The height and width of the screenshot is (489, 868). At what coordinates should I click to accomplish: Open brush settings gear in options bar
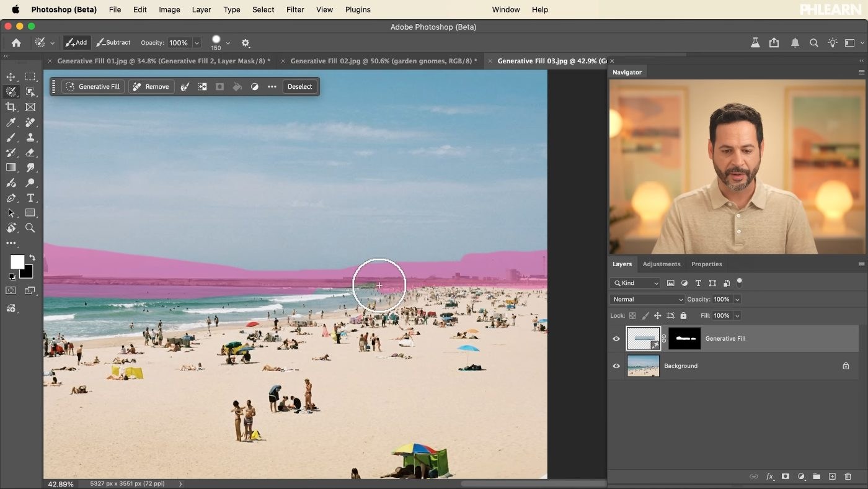pyautogui.click(x=246, y=43)
